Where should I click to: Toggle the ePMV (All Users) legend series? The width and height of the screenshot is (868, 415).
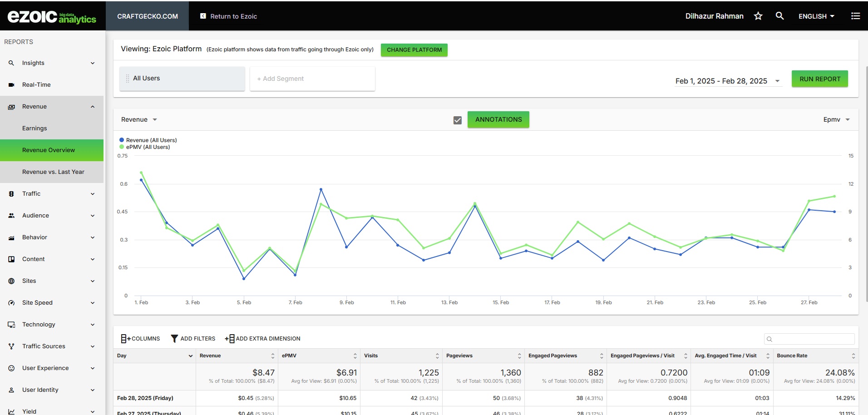pos(144,147)
